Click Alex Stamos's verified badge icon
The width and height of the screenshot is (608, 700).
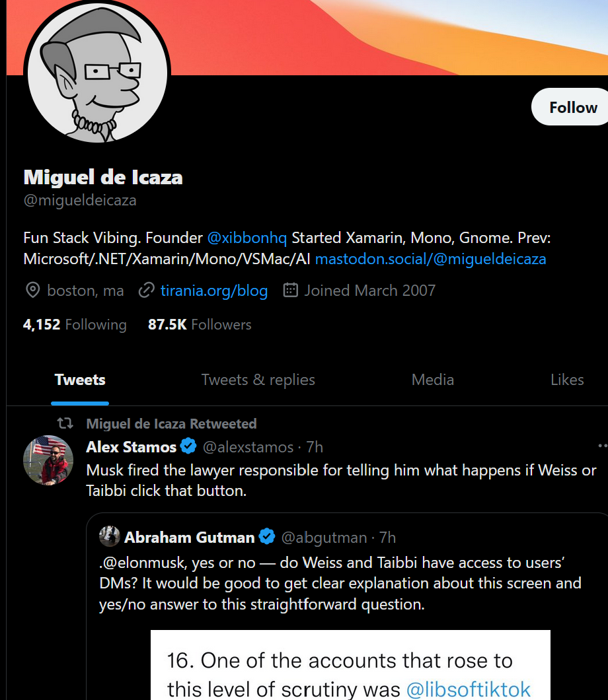pyautogui.click(x=188, y=447)
